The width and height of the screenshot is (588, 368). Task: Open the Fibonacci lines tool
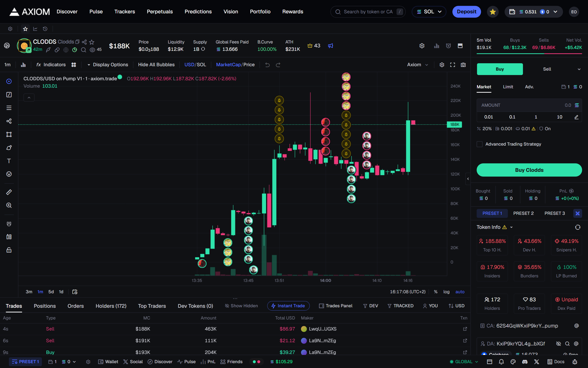(x=9, y=108)
